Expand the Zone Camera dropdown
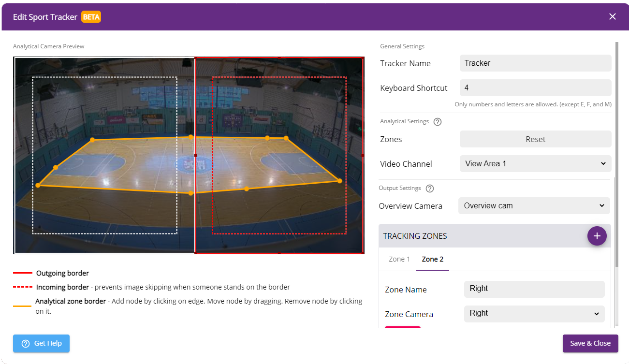 (534, 313)
